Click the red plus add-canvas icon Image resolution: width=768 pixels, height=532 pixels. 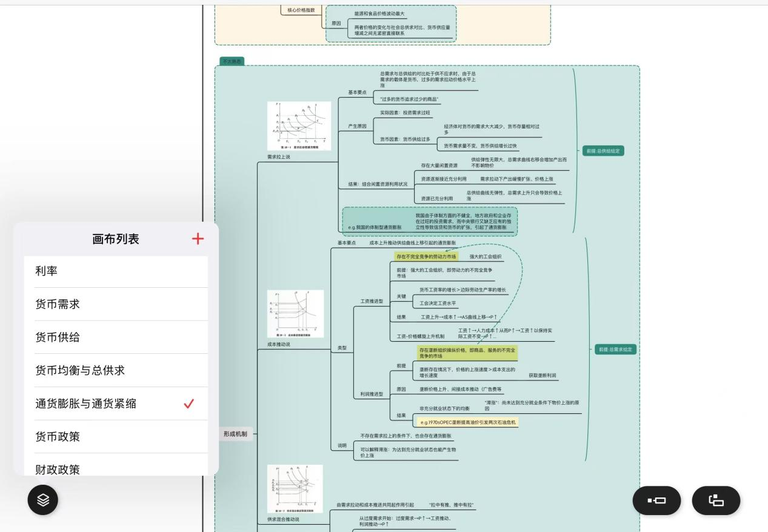tap(198, 239)
